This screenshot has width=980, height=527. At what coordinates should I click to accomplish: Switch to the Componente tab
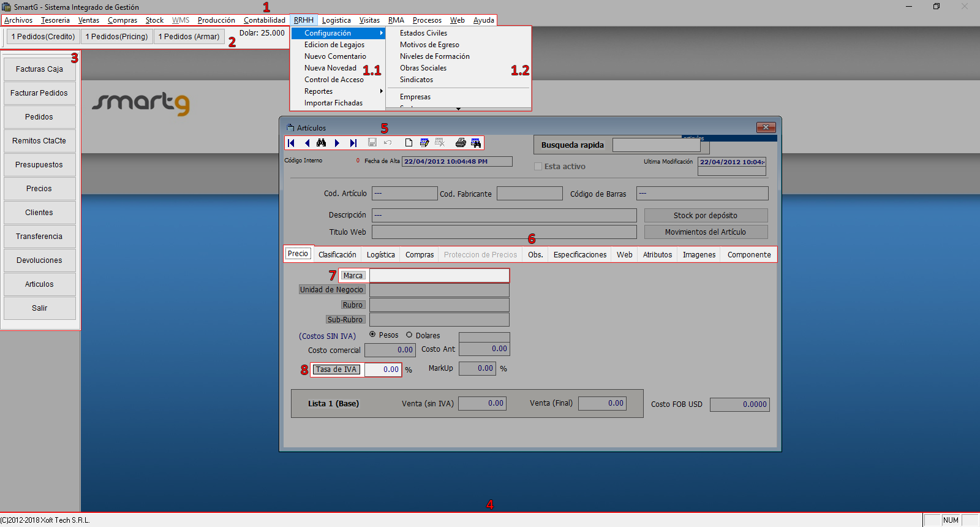(x=749, y=254)
